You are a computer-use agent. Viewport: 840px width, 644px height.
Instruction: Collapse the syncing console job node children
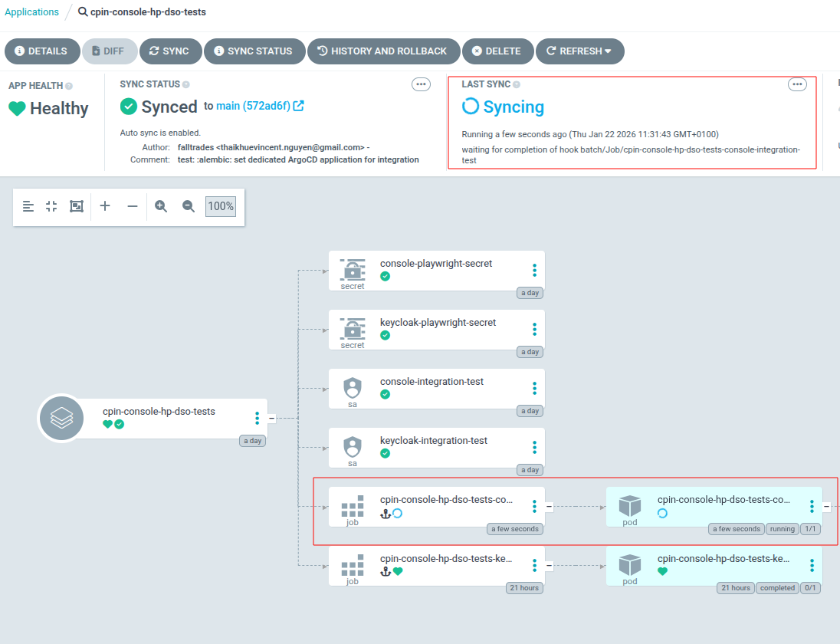(x=549, y=506)
